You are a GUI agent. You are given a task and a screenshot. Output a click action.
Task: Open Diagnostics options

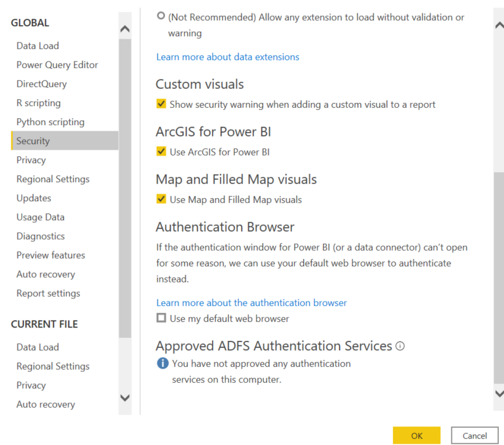tap(41, 236)
